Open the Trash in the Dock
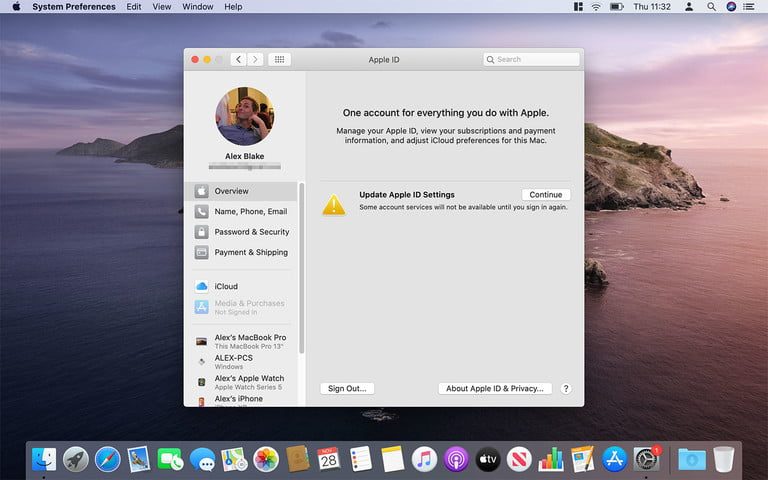The width and height of the screenshot is (768, 480). 723,459
